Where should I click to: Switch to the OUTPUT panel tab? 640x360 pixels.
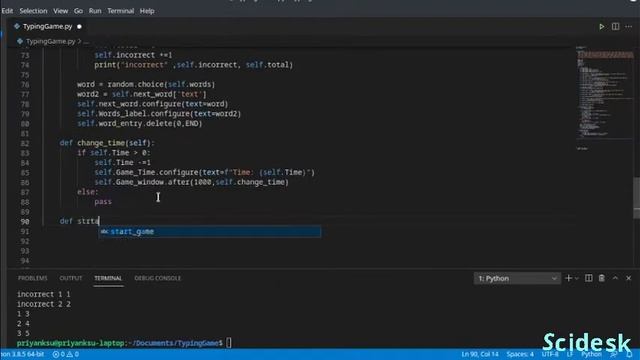point(71,278)
